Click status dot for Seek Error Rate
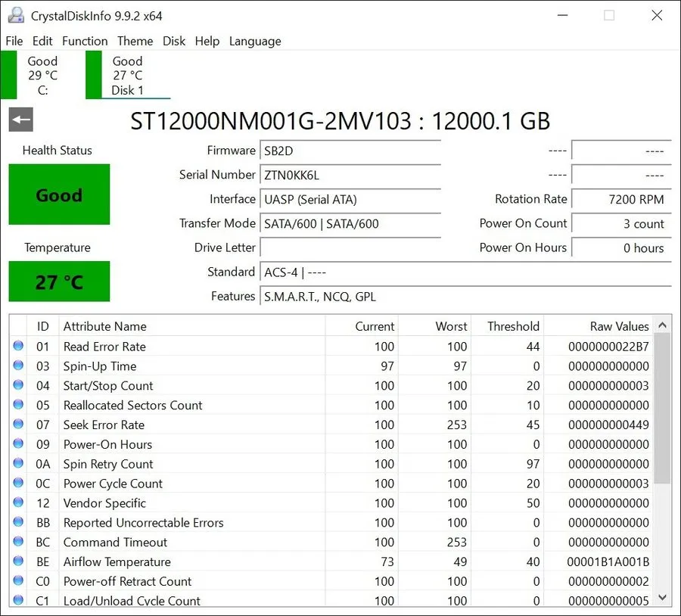681x616 pixels. tap(18, 424)
